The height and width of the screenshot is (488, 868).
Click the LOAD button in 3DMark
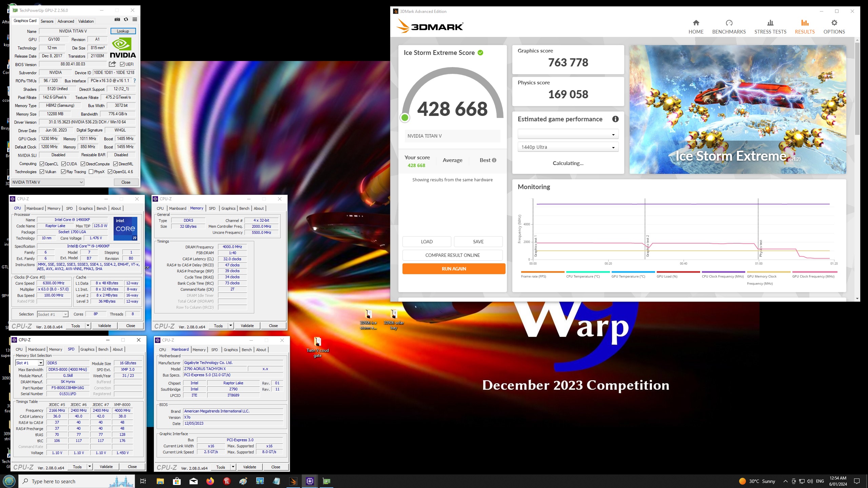[427, 242]
